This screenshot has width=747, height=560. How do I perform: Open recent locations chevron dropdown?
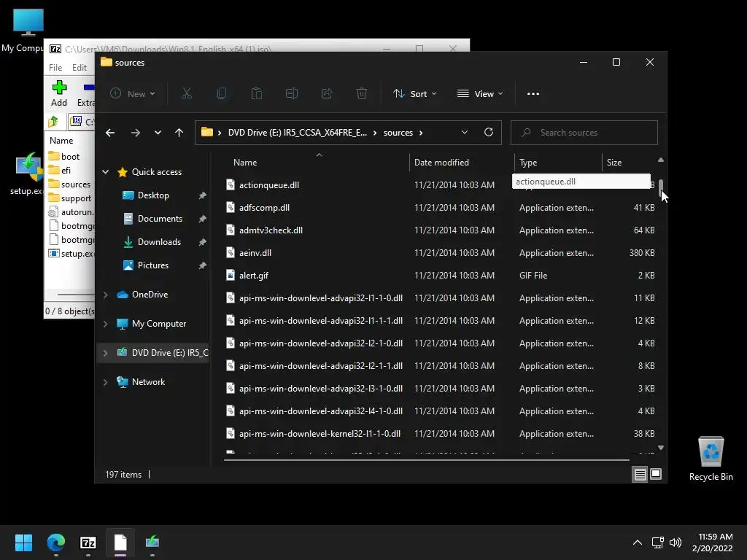(x=158, y=133)
